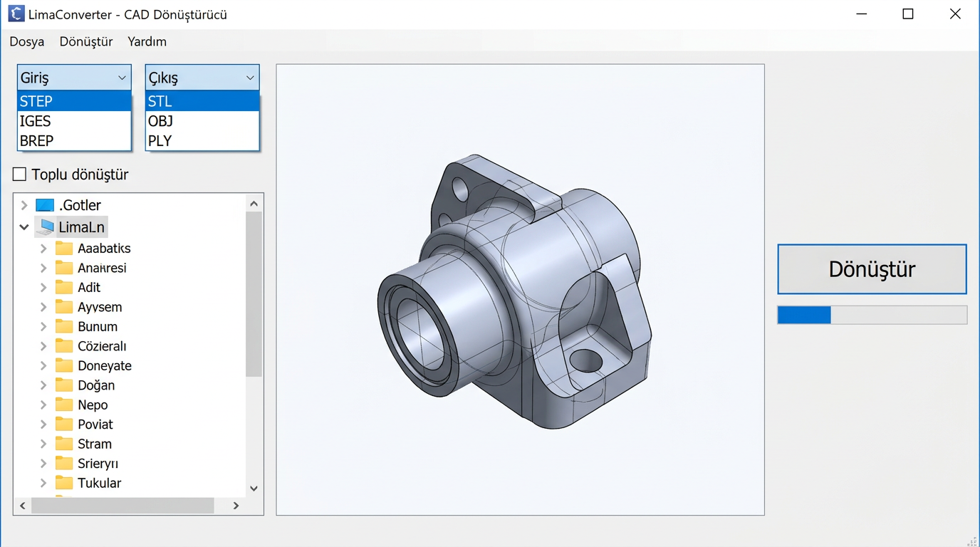Open the Çıkış format dropdown
Viewport: 980px width, 547px height.
(202, 78)
